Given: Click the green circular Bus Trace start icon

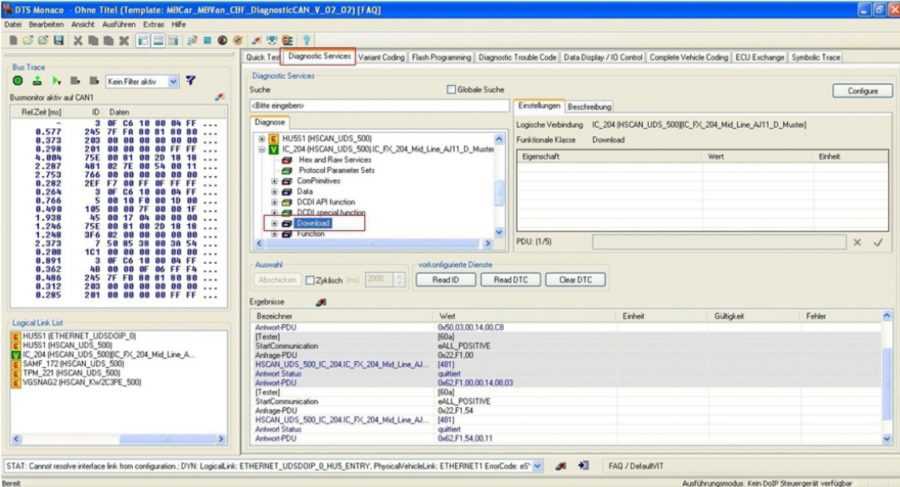Looking at the screenshot, I should tap(18, 81).
